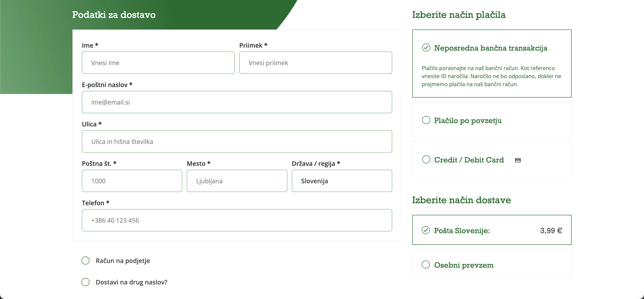
Task: Focus the Telefon number field
Action: [x=237, y=220]
